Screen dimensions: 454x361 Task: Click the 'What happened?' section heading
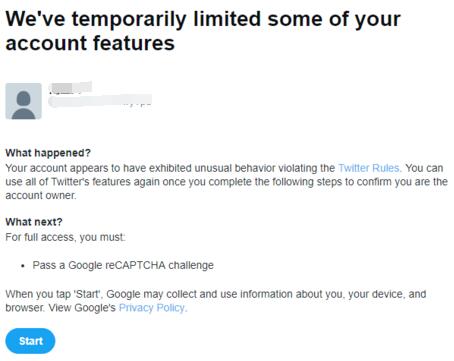coord(48,153)
